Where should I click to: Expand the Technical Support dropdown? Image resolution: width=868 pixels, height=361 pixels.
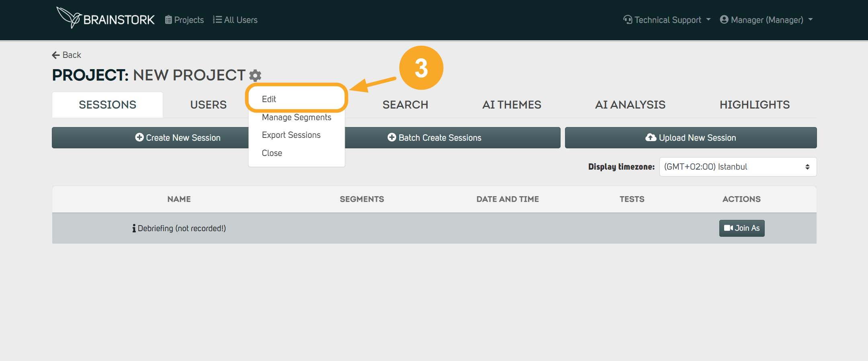(x=667, y=20)
